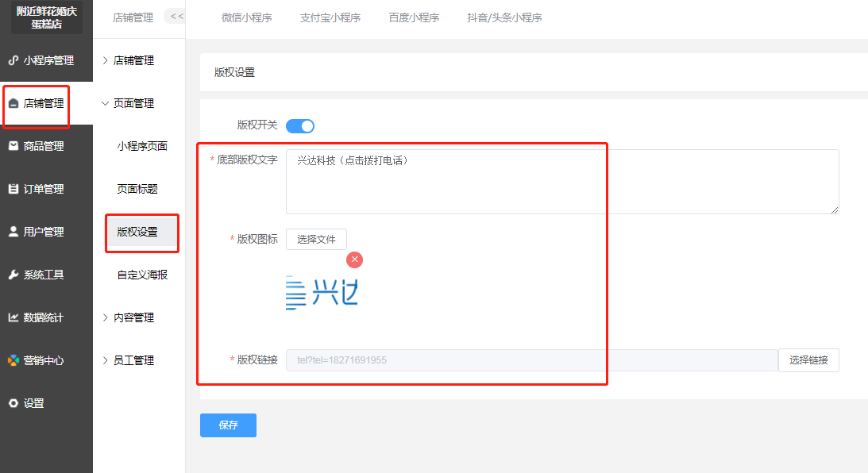Click the 商品管理 icon in sidebar

[x=14, y=146]
